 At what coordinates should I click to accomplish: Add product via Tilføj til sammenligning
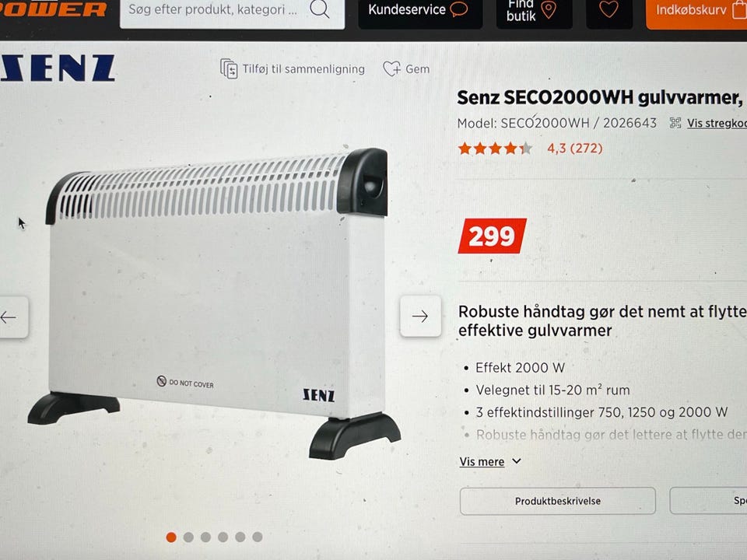pos(292,69)
